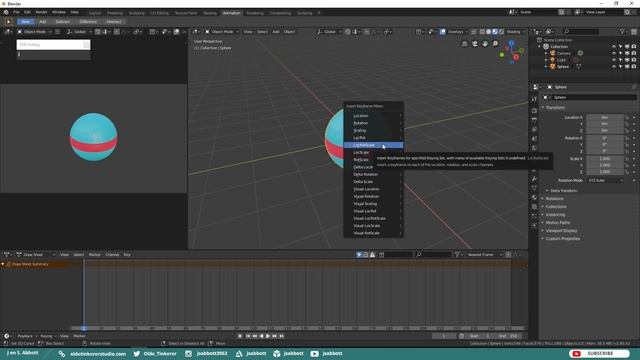Open the File menu
The width and height of the screenshot is (640, 360).
click(x=16, y=13)
